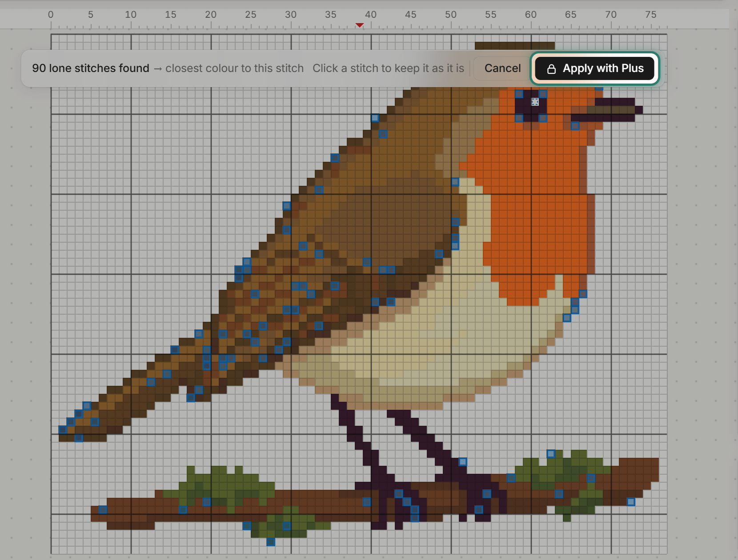Keep the highlighted stitch atop the right leaves

551,454
